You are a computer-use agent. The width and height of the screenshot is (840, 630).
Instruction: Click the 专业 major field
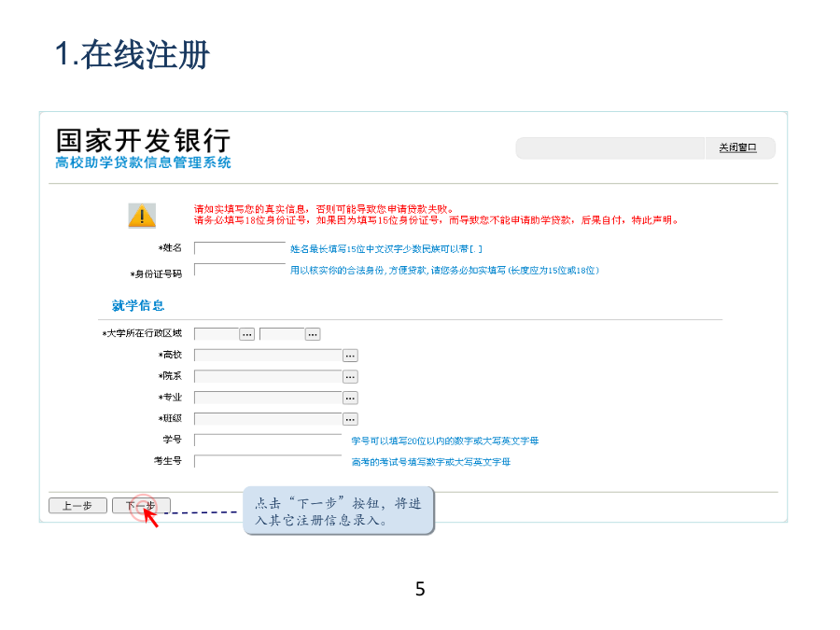pyautogui.click(x=268, y=398)
